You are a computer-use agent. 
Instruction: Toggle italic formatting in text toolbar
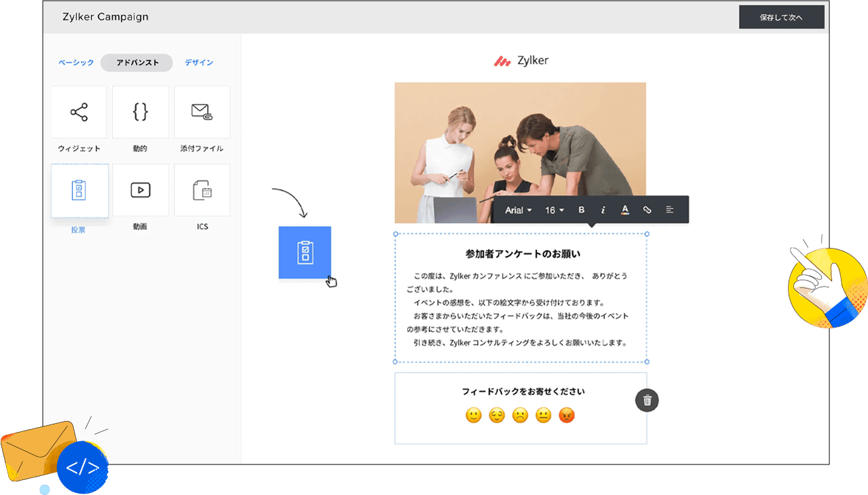coord(603,210)
